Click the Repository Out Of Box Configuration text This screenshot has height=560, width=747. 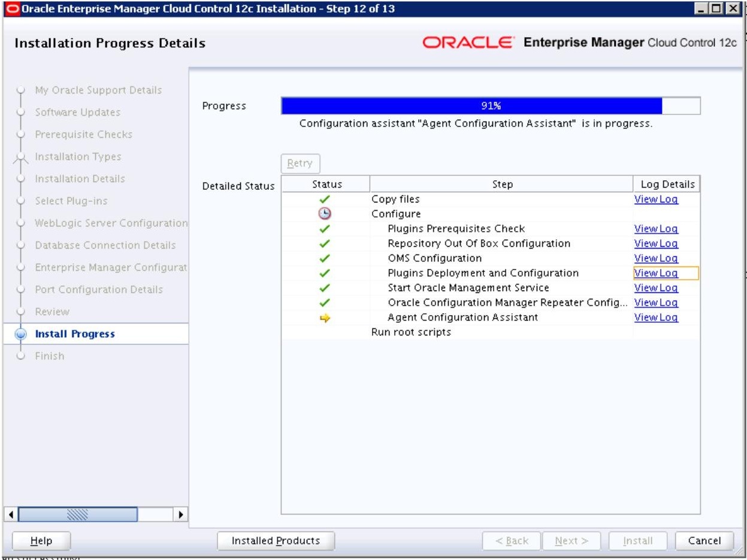[x=479, y=244]
